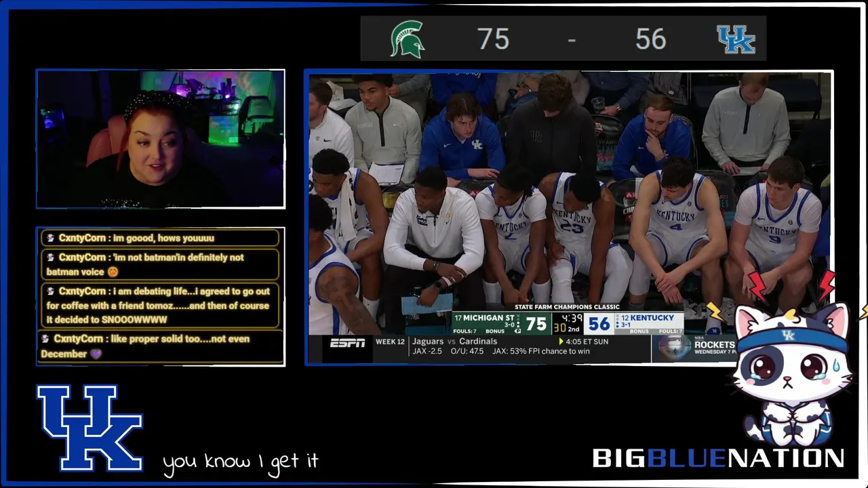The image size is (868, 488).
Task: Click the large UK logo above the caption
Action: pos(90,428)
